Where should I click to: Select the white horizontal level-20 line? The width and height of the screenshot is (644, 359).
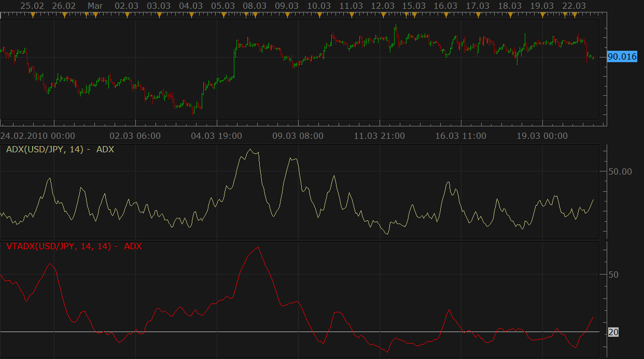(x=300, y=331)
